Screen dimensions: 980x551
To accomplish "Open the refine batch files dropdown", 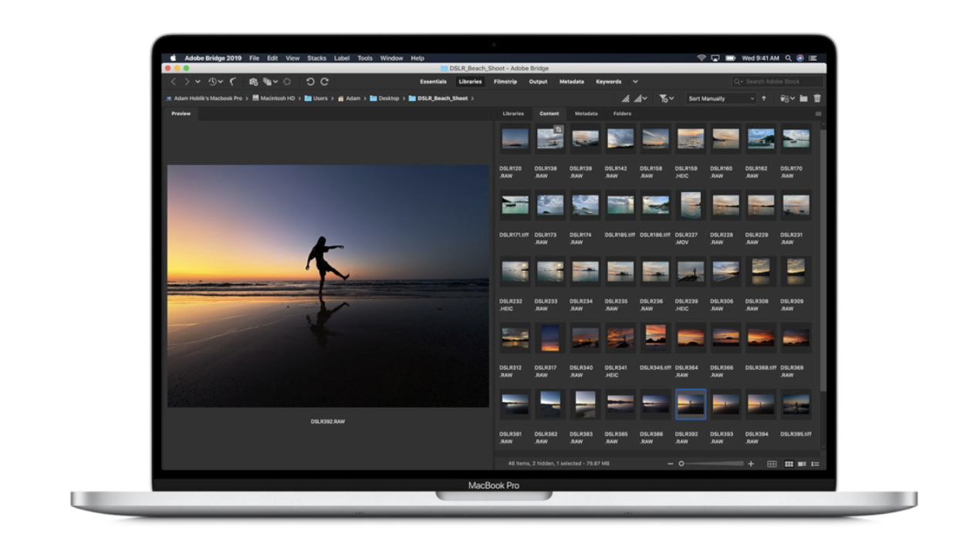I will 270,82.
